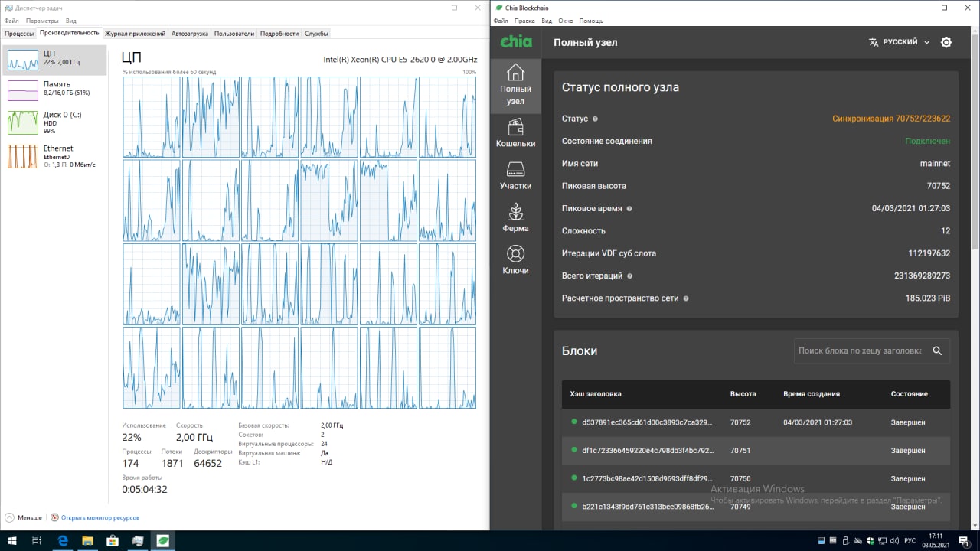Click help icon beside Расчетное пространство сети
980x551 pixels.
pyautogui.click(x=685, y=298)
